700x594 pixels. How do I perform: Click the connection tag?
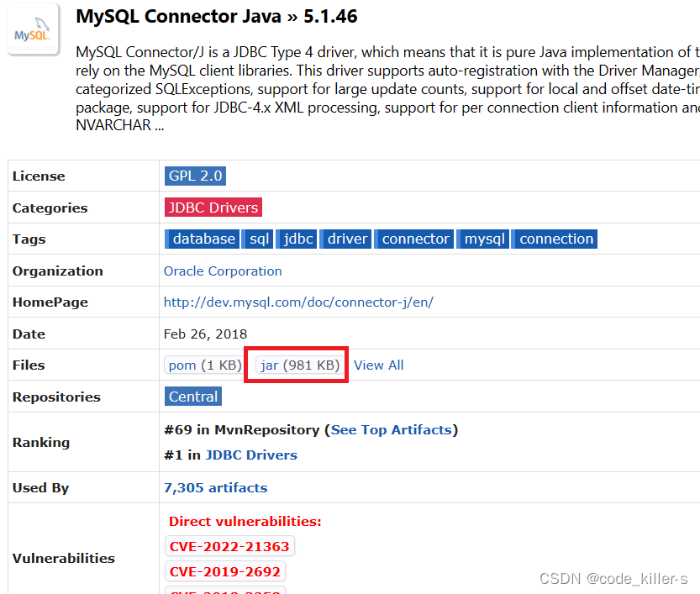(555, 239)
